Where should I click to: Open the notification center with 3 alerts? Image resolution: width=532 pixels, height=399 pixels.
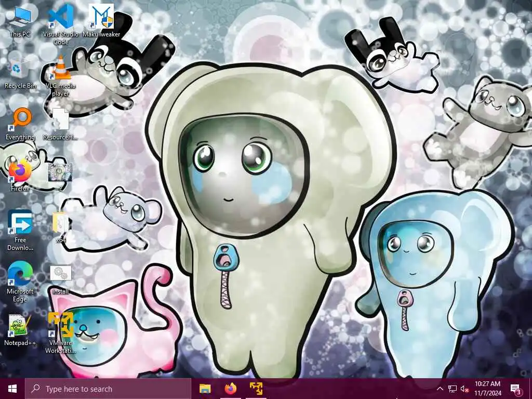(516, 389)
